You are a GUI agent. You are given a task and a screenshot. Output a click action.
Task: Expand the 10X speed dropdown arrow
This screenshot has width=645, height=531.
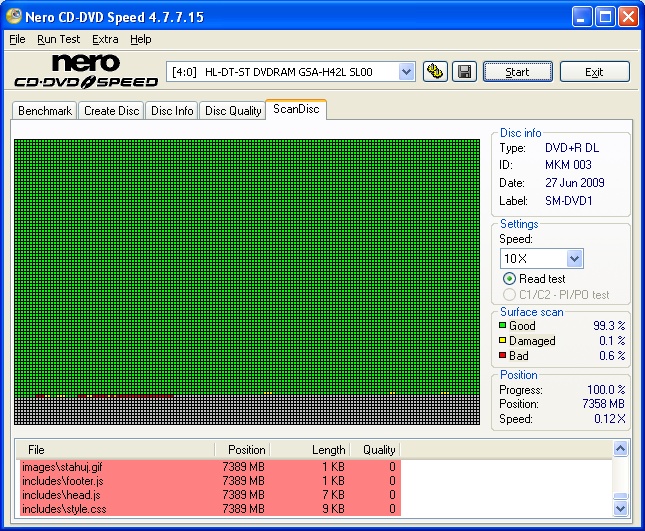pos(574,259)
